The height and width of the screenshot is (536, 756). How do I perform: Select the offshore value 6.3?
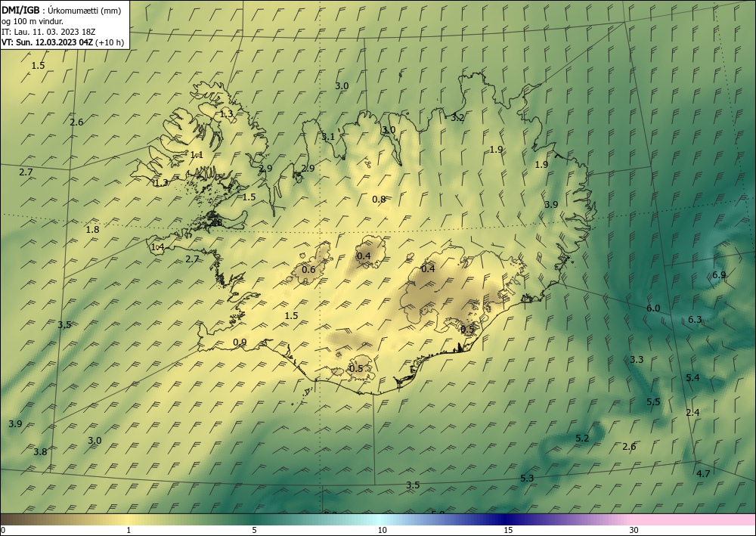[695, 319]
